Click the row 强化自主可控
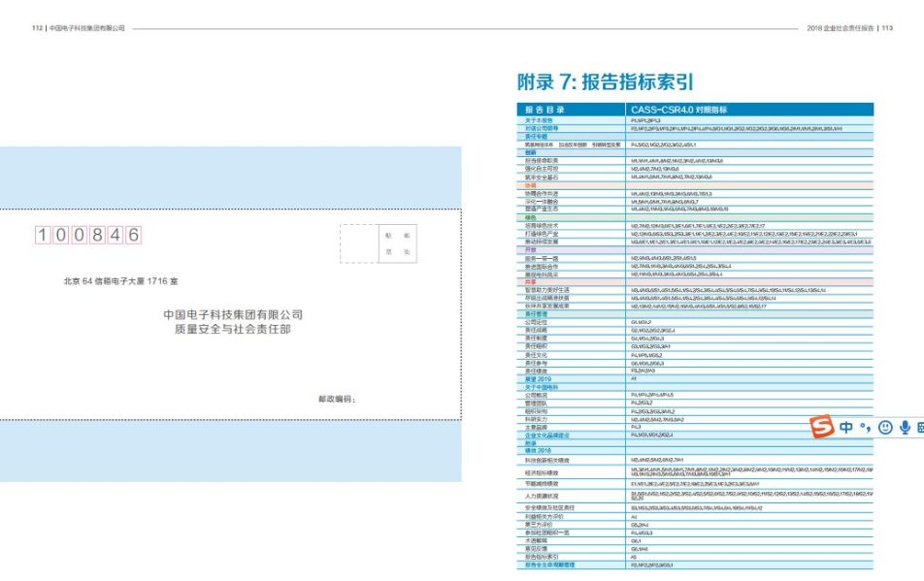This screenshot has height=581, width=924. tap(695, 169)
